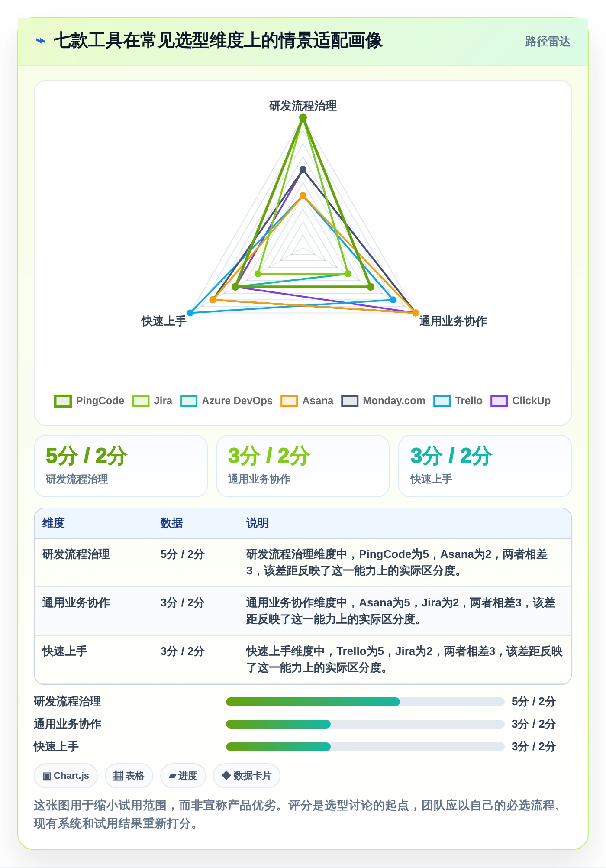
Task: Toggle Monday.com dataset in legend
Action: tap(383, 401)
